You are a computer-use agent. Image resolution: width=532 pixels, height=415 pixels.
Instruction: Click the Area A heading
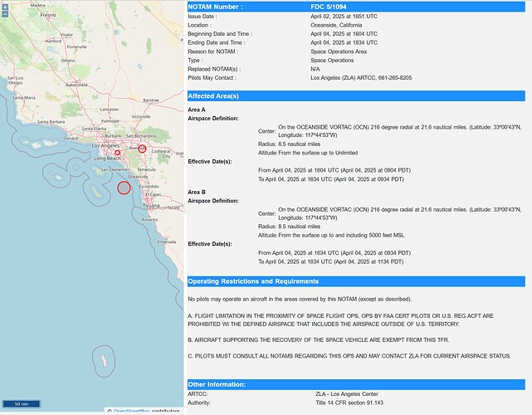[x=198, y=110]
